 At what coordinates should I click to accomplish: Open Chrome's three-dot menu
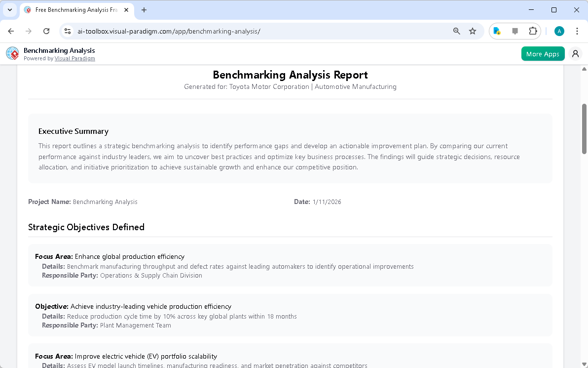577,31
